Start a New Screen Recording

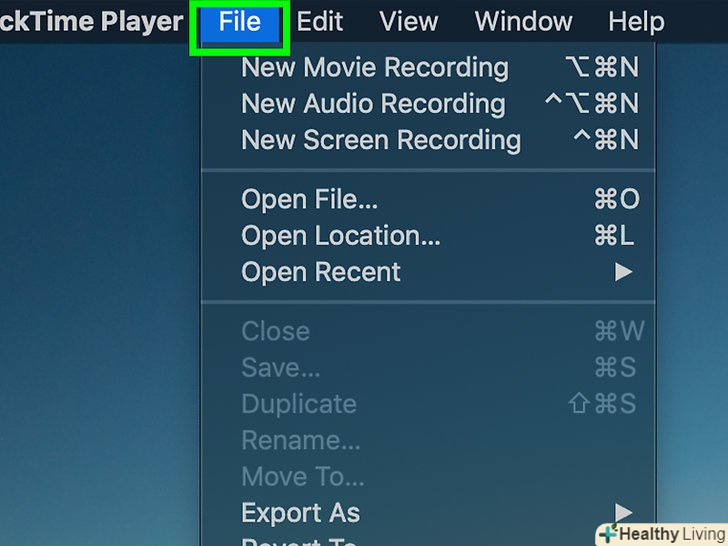pyautogui.click(x=428, y=140)
